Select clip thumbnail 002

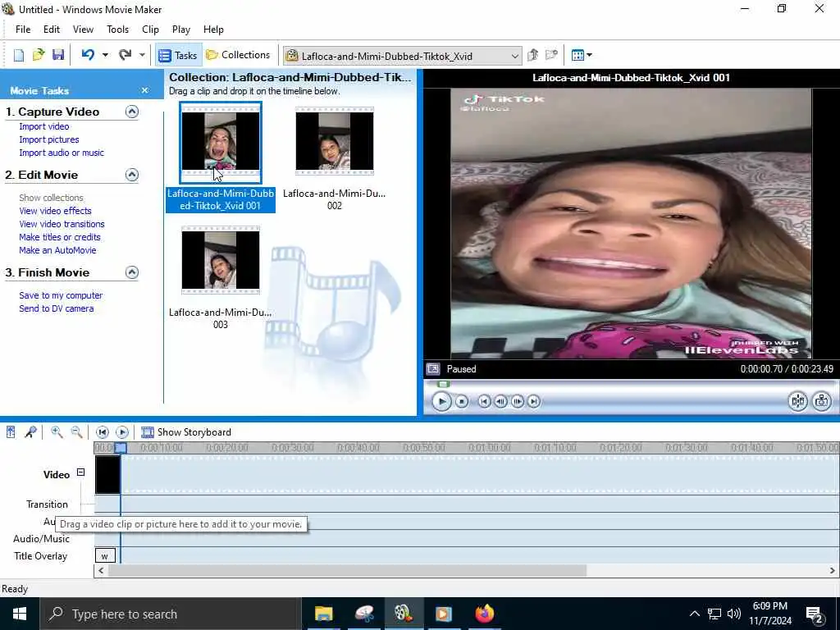(x=335, y=141)
